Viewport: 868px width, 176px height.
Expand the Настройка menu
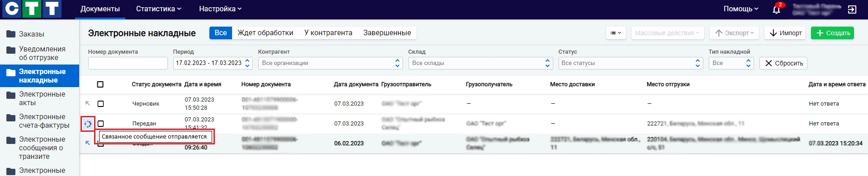point(220,9)
